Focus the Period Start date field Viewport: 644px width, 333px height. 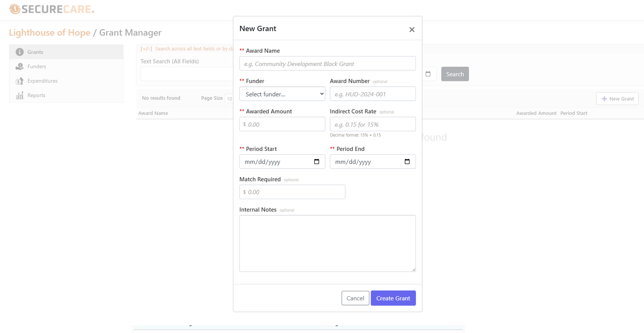282,162
